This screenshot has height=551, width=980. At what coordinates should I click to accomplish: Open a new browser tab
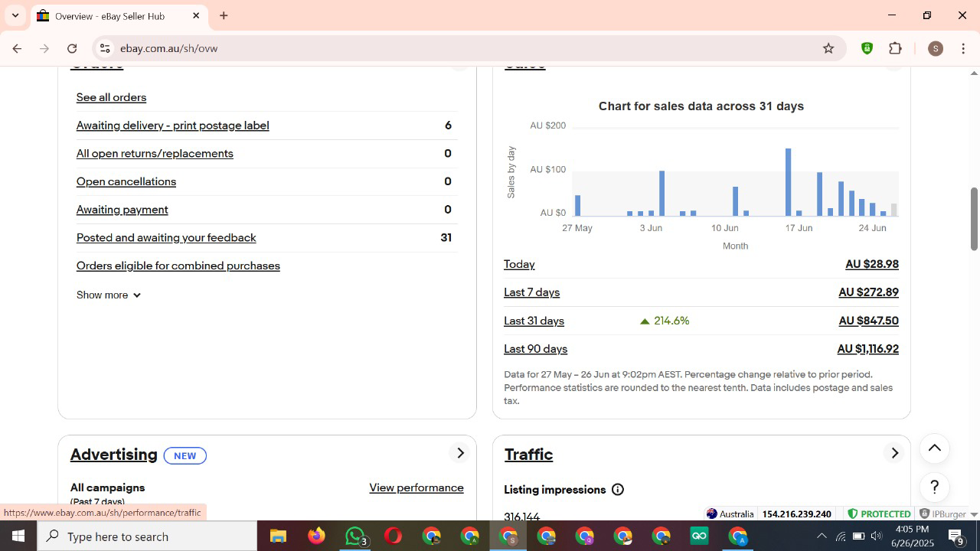[224, 15]
